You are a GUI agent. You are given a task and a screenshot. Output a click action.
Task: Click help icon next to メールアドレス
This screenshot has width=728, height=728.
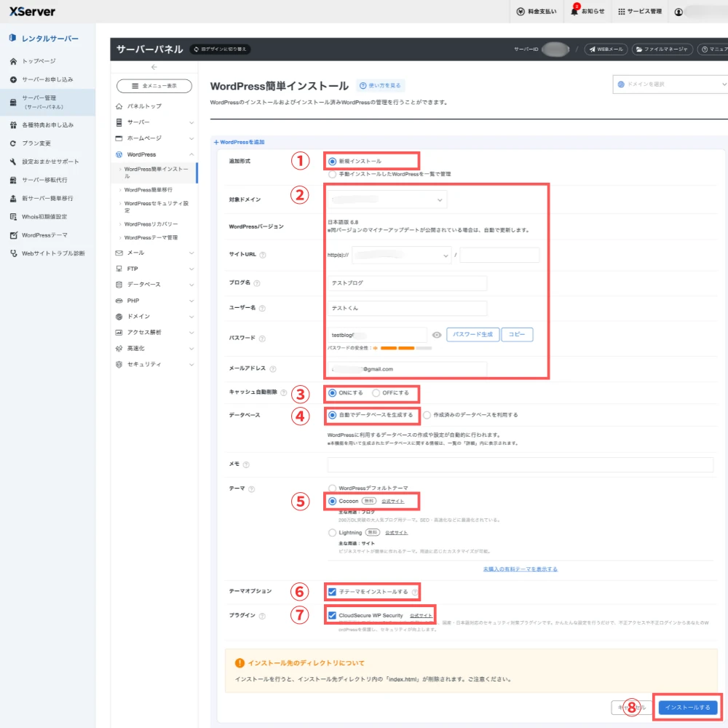point(272,369)
